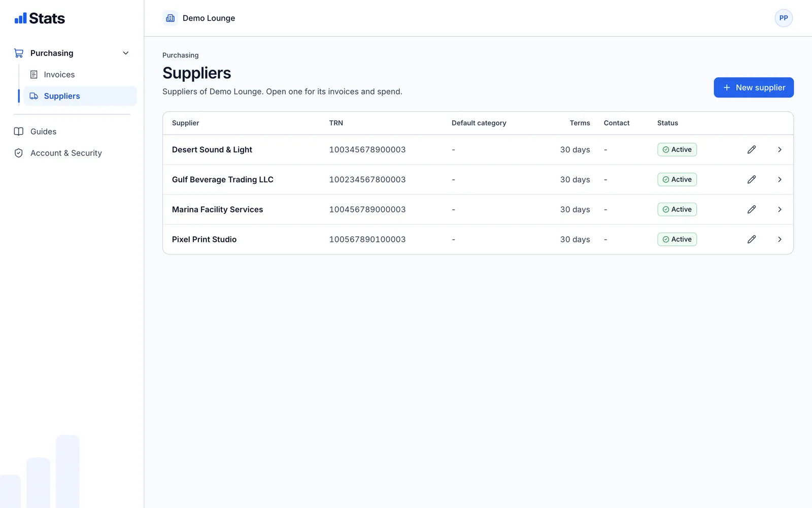
Task: Edit Marina Facility Services supplier
Action: click(752, 209)
